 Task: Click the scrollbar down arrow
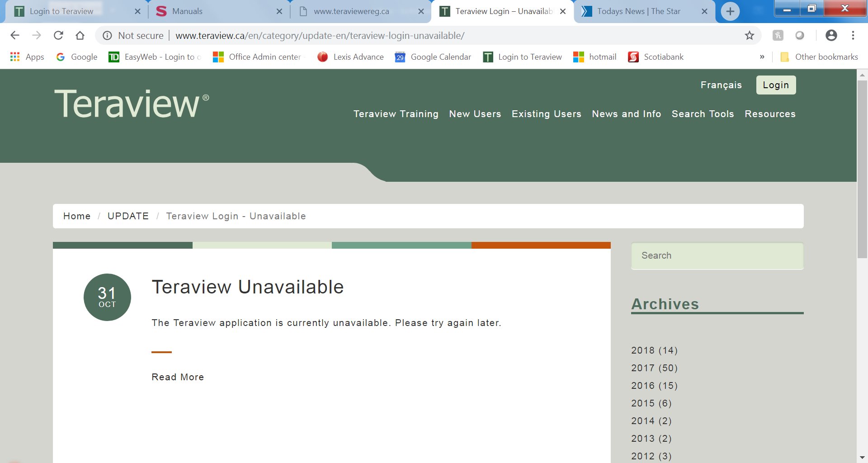pos(862,458)
